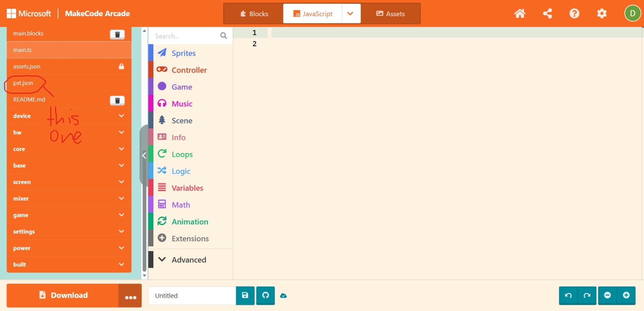Open the Math toolbox category
The image size is (644, 311).
pos(190,205)
